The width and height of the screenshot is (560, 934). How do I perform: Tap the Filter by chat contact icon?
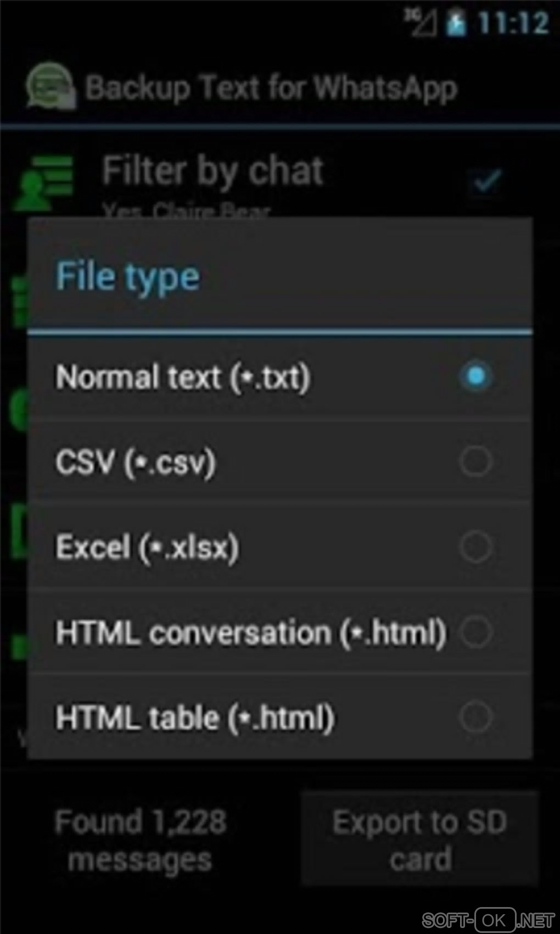tap(44, 182)
